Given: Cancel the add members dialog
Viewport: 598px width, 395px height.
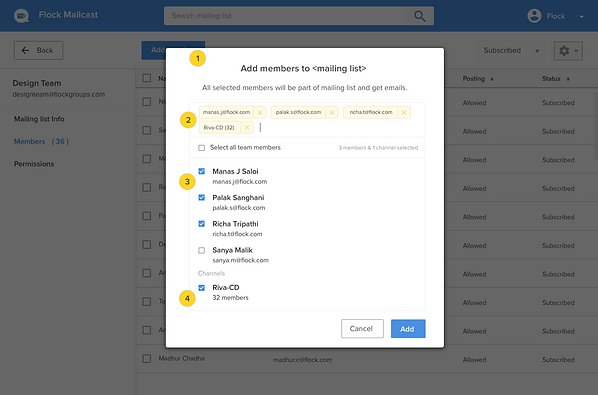Looking at the screenshot, I should (362, 329).
